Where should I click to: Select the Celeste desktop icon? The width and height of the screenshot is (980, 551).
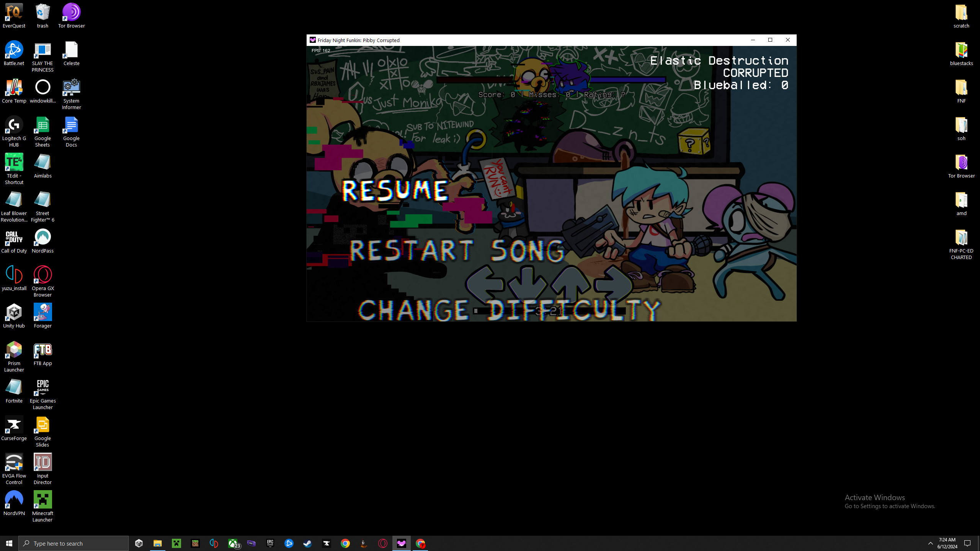[72, 54]
